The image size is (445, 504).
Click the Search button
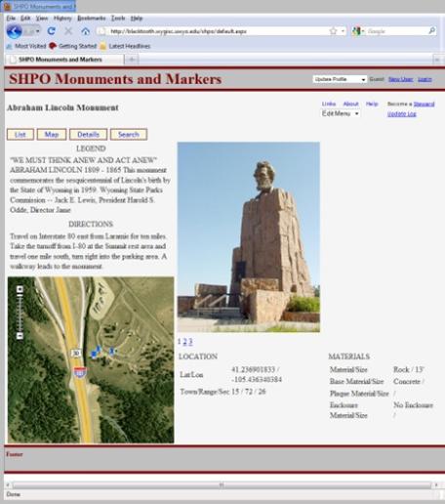[129, 135]
